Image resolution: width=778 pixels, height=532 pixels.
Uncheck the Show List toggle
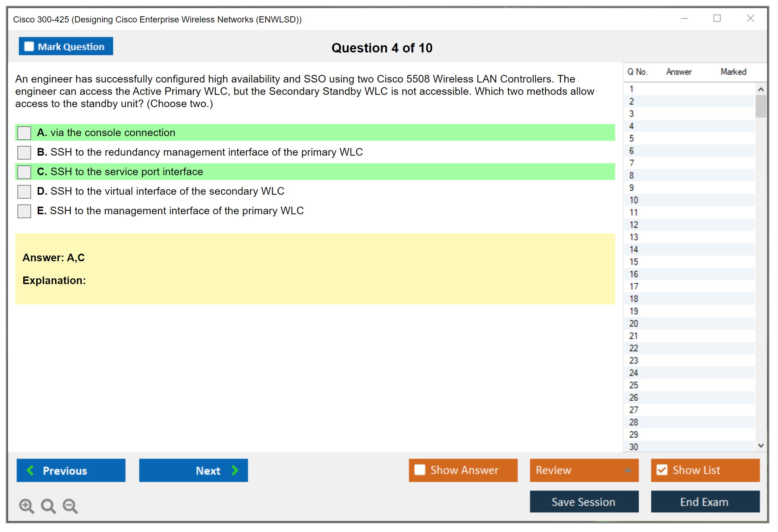tap(662, 470)
